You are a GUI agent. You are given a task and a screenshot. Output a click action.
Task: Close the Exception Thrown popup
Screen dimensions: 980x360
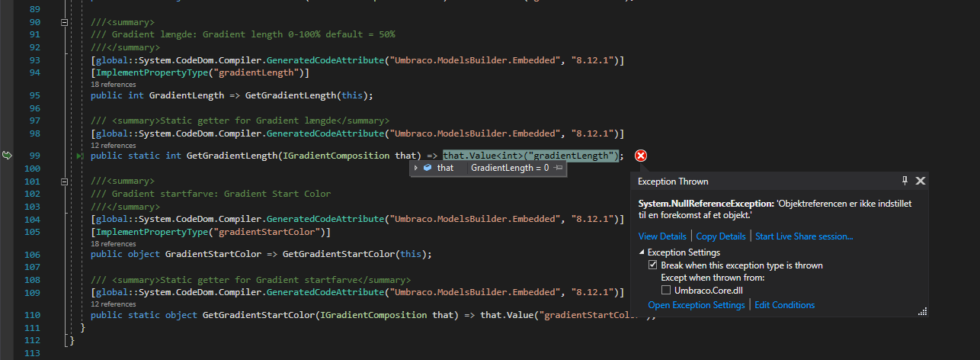pyautogui.click(x=920, y=181)
